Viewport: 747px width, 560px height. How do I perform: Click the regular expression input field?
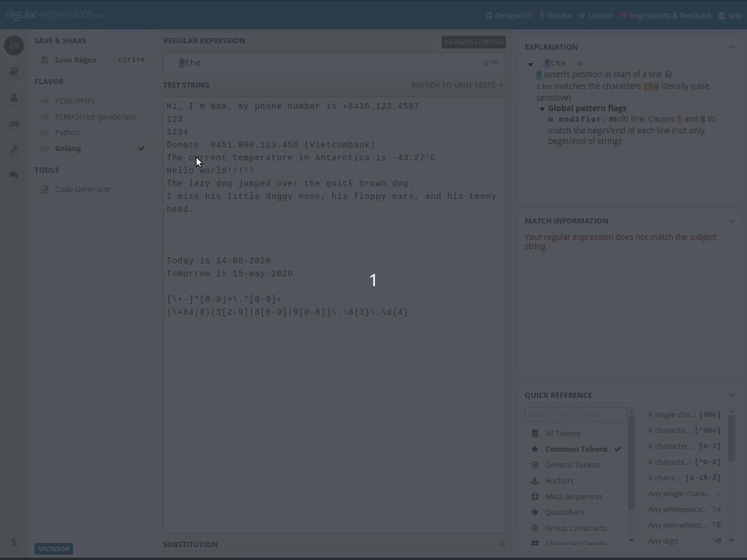[335, 63]
